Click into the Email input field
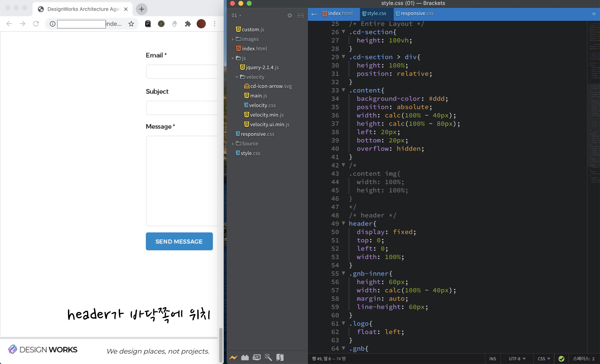The width and height of the screenshot is (600, 364). click(x=182, y=72)
